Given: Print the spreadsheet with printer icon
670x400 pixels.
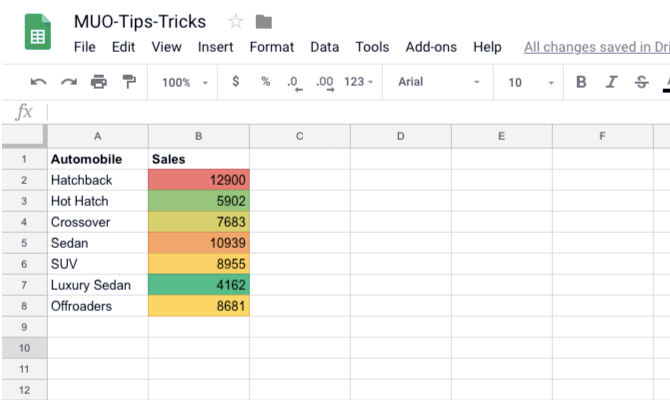Looking at the screenshot, I should click(98, 82).
